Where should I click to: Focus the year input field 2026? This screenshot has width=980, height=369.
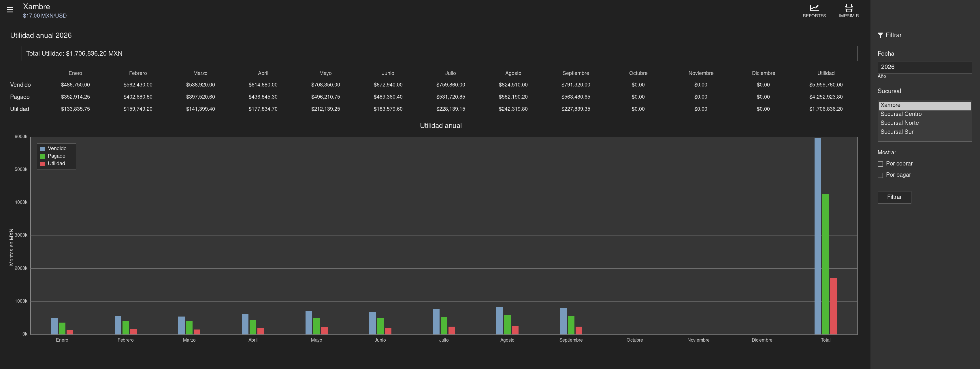(x=924, y=67)
